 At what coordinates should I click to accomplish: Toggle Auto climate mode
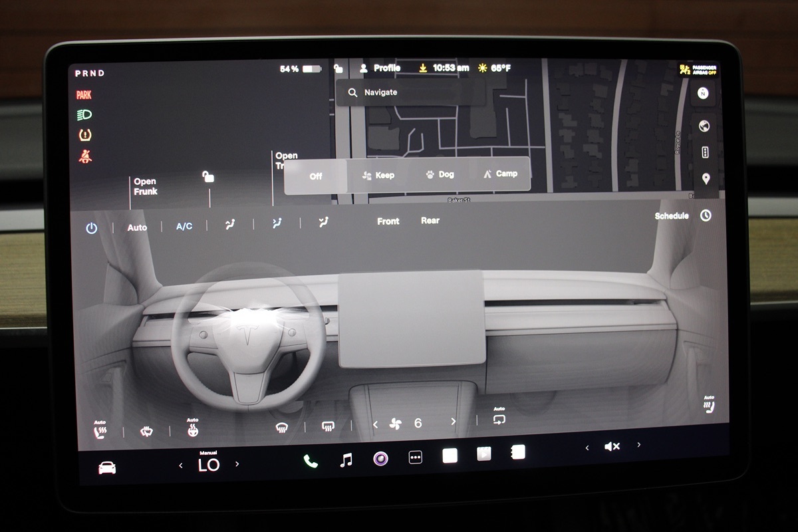tap(137, 227)
